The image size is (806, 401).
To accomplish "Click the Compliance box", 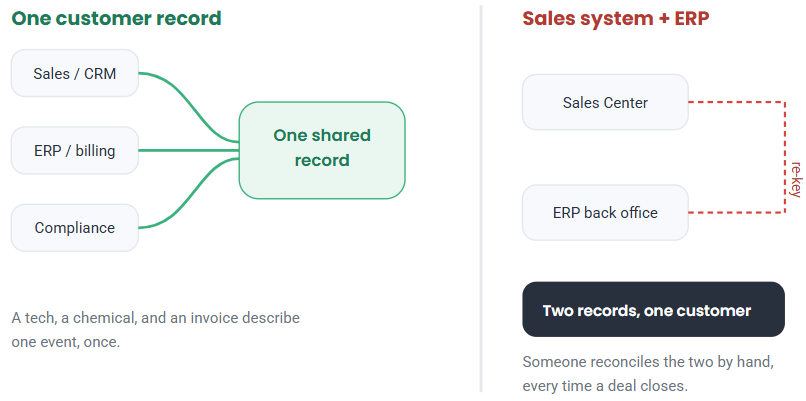I will pos(75,228).
